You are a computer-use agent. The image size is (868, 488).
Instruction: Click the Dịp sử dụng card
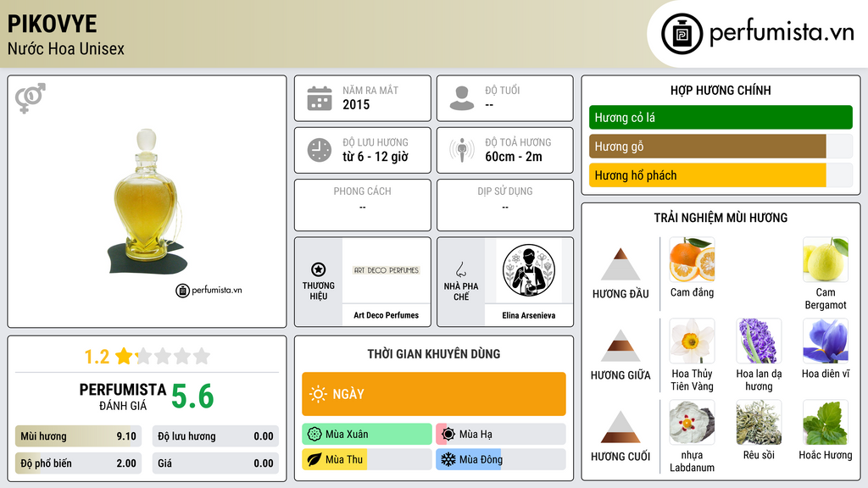pyautogui.click(x=505, y=205)
